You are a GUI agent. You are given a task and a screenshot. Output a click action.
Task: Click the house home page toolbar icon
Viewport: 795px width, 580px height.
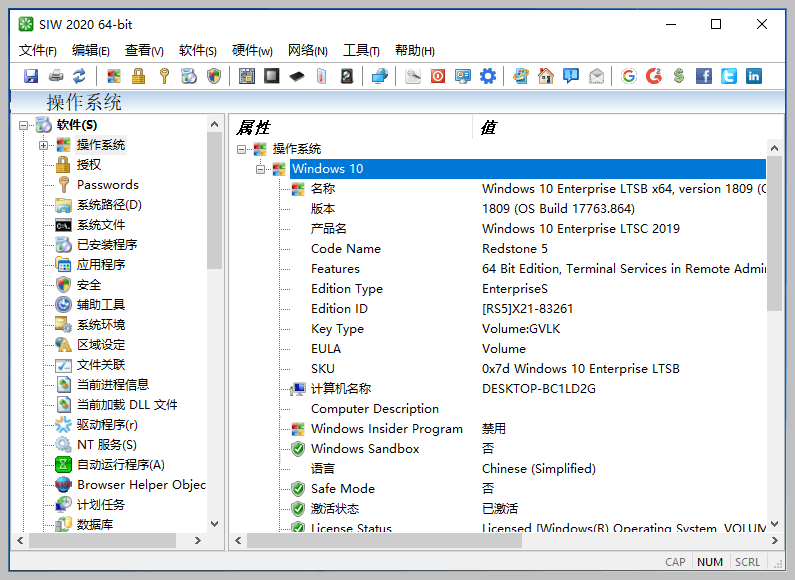click(546, 76)
